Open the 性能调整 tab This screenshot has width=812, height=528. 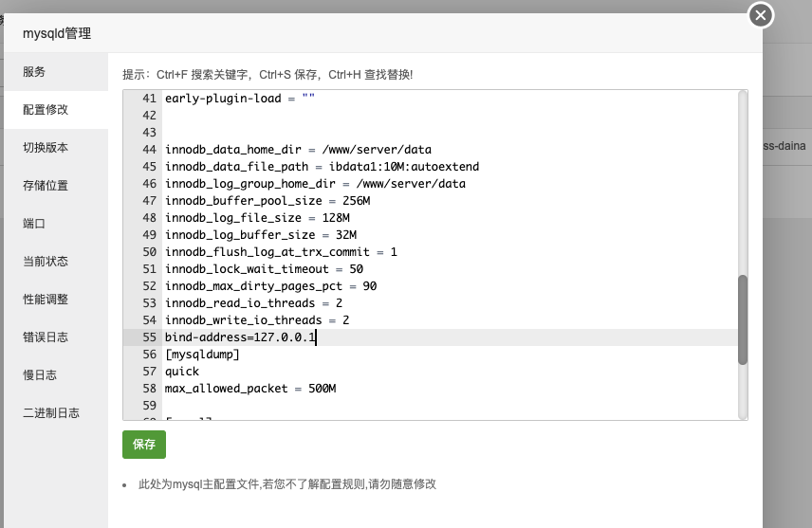tap(56, 300)
